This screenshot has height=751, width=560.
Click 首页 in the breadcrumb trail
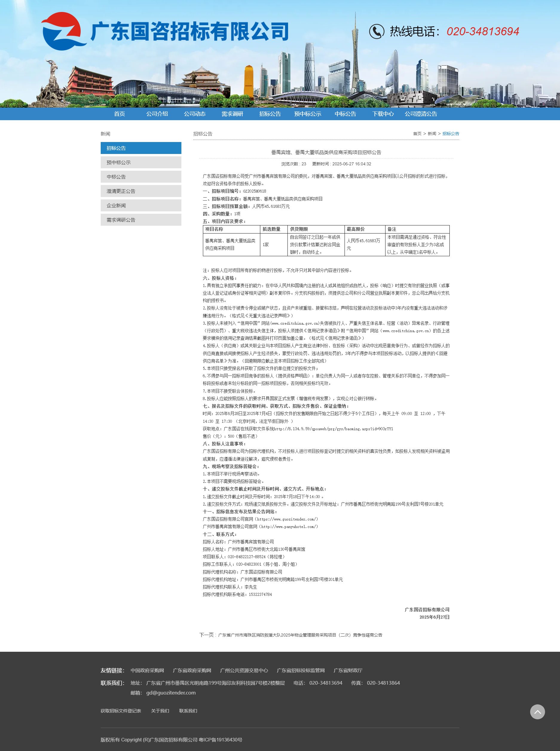(x=417, y=134)
